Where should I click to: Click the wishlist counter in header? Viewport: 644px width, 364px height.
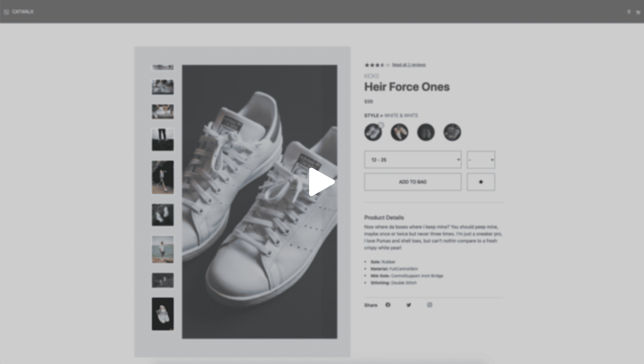click(x=629, y=12)
